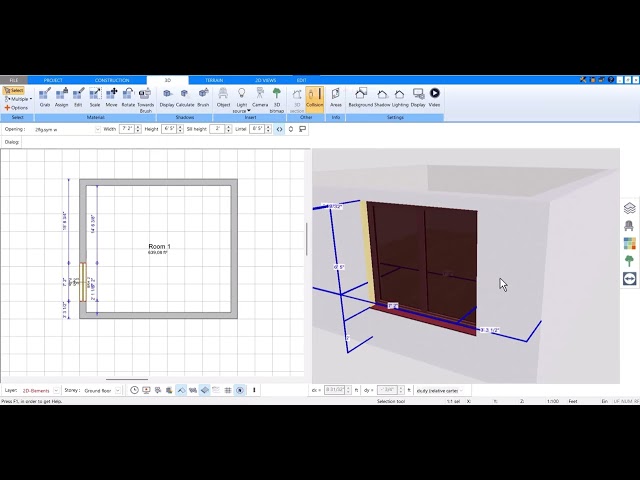
Task: Insert an Object with chair icon
Action: (223, 98)
